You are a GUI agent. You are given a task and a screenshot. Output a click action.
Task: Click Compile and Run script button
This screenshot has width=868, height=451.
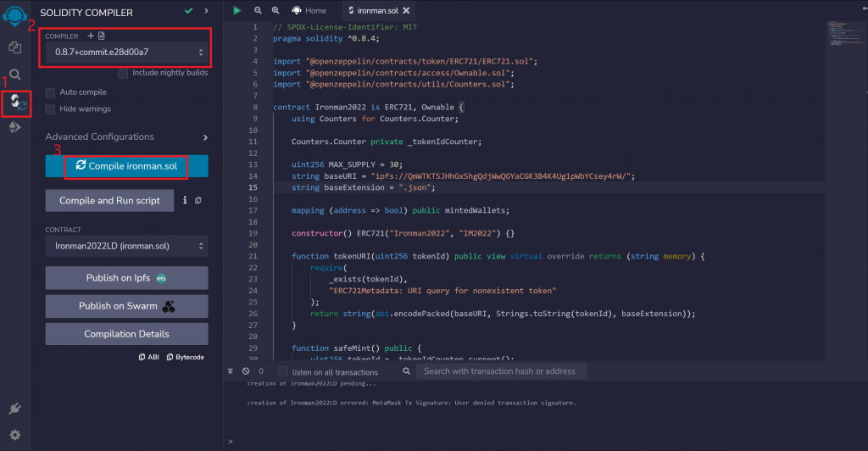coord(109,200)
